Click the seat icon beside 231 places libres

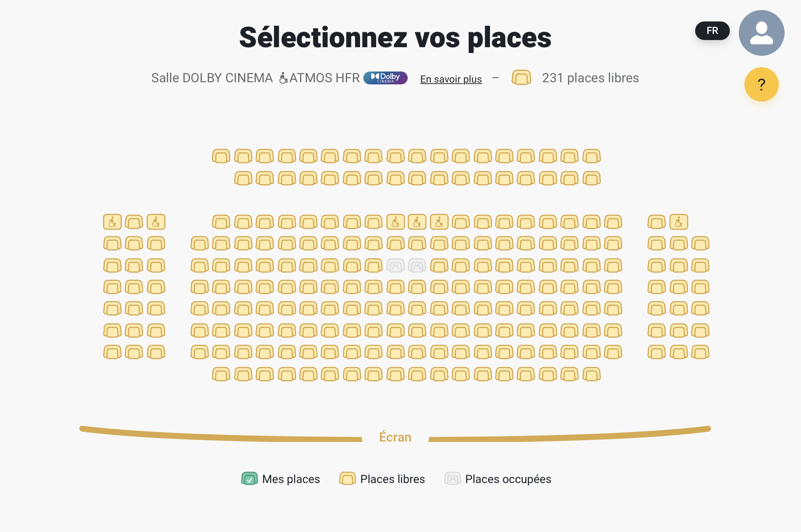click(521, 78)
